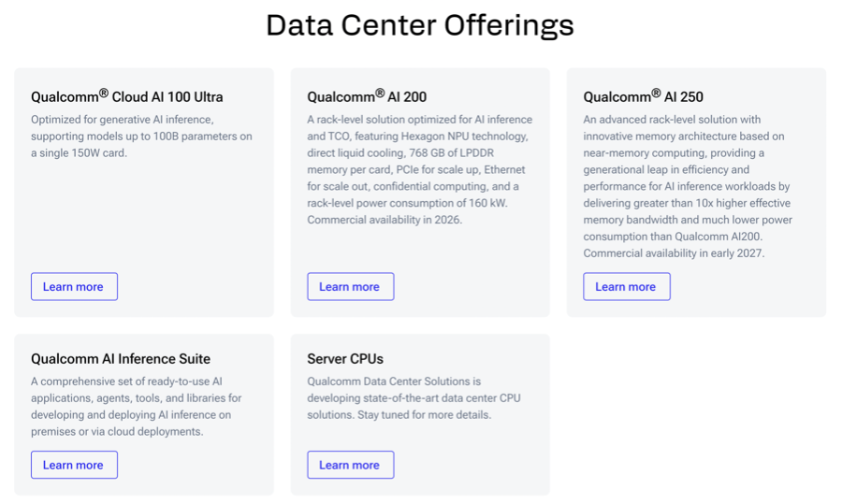Click the Qualcomm AI Inference Suite title

click(120, 359)
